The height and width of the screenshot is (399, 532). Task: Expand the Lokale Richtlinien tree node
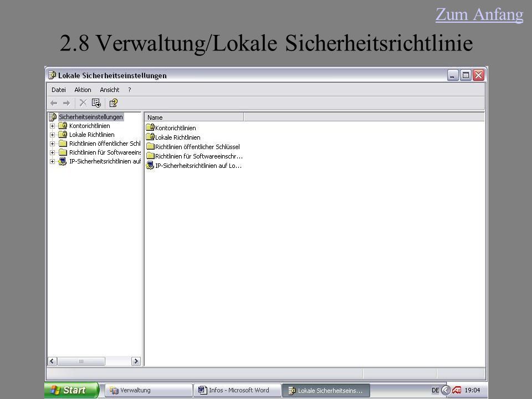[52, 135]
